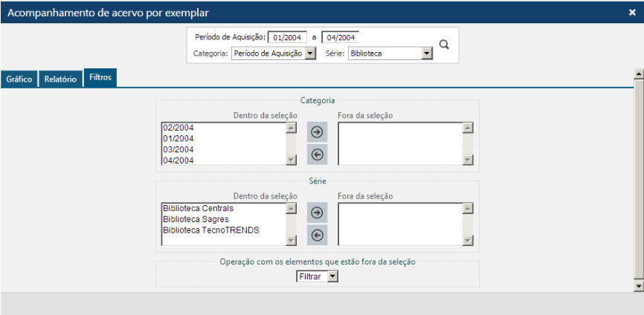Click the start period field 01/2004
This screenshot has height=315, width=644.
click(x=287, y=37)
